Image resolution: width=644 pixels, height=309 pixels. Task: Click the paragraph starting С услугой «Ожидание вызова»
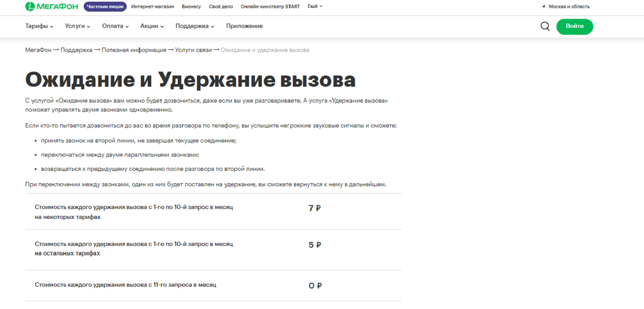tap(207, 105)
